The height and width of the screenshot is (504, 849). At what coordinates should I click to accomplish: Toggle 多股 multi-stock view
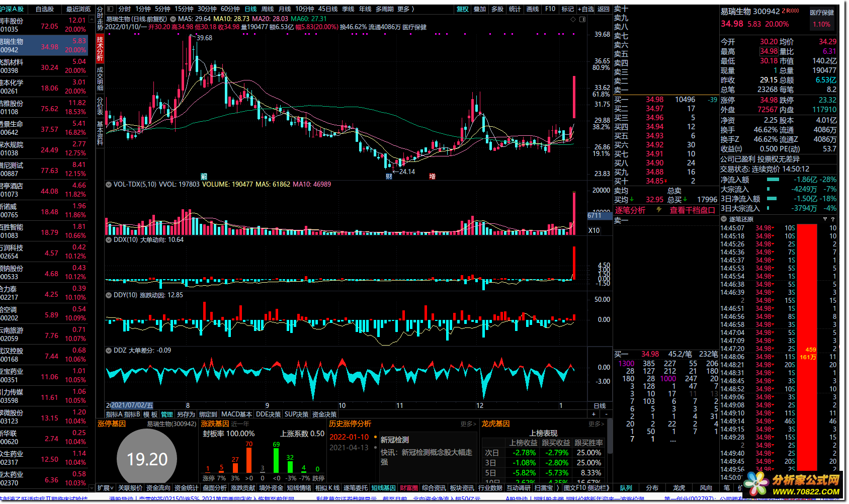click(497, 9)
